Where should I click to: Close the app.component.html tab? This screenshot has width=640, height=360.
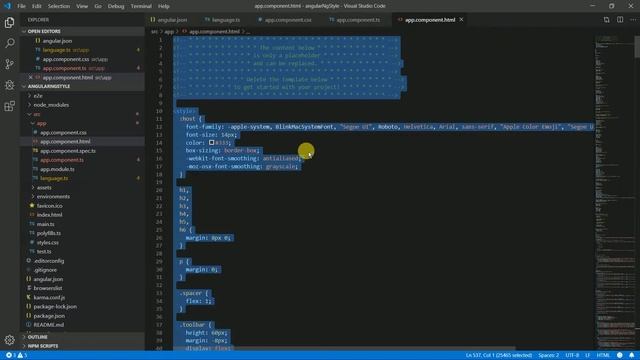tap(461, 20)
